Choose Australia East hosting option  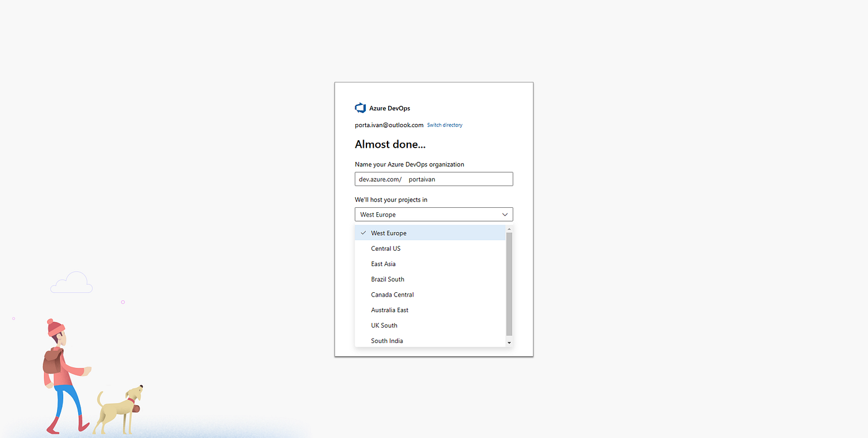389,310
